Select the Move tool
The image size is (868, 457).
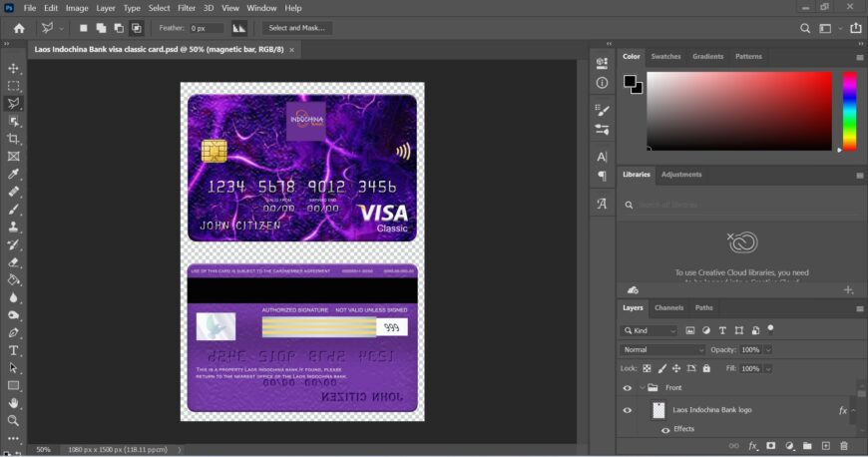coord(13,68)
